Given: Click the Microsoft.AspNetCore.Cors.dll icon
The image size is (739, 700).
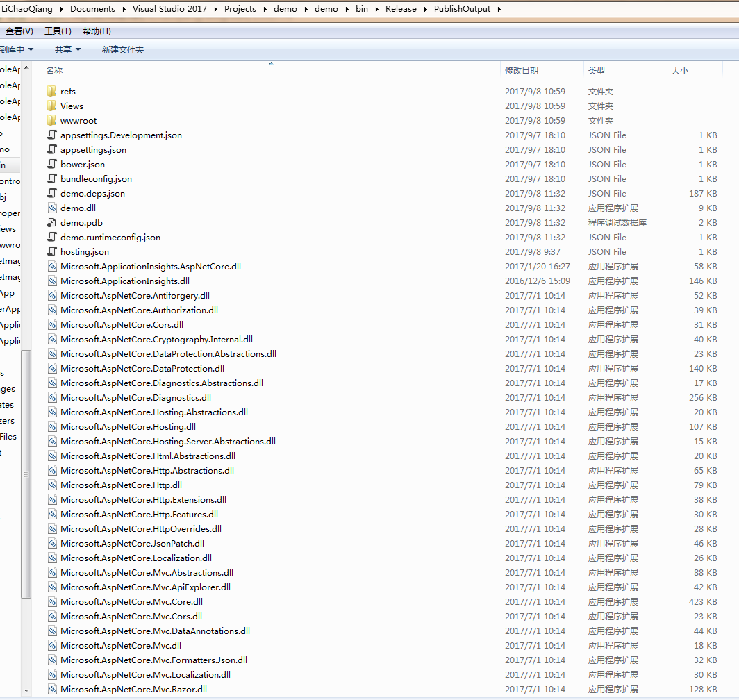Looking at the screenshot, I should [52, 325].
